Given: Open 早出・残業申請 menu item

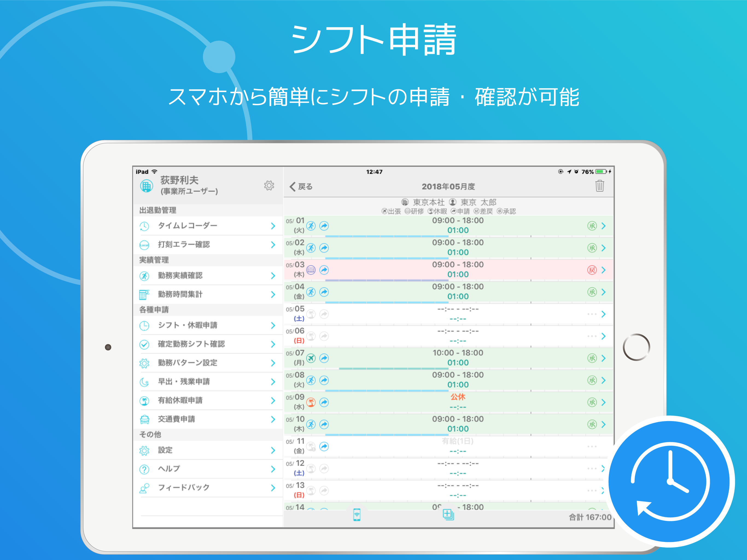Looking at the screenshot, I should click(x=208, y=382).
